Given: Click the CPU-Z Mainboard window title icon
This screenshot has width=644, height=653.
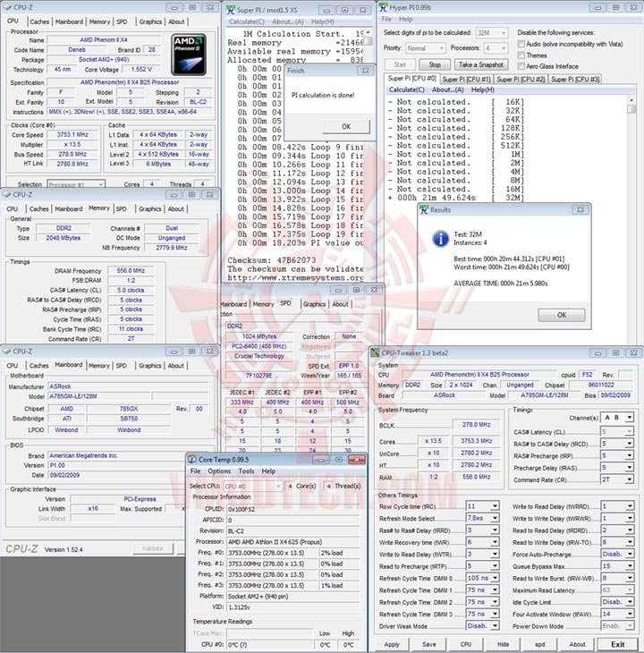Looking at the screenshot, I should [6, 351].
